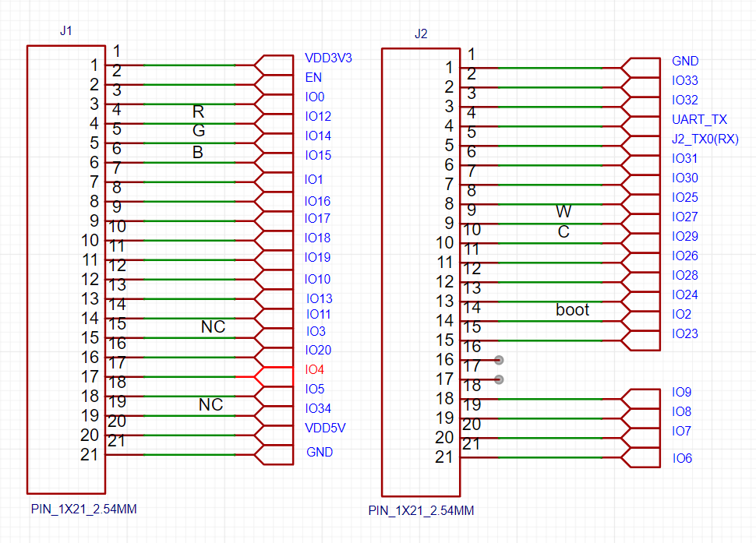The height and width of the screenshot is (543, 756).
Task: Click the IO15 net label
Action: [x=318, y=155]
